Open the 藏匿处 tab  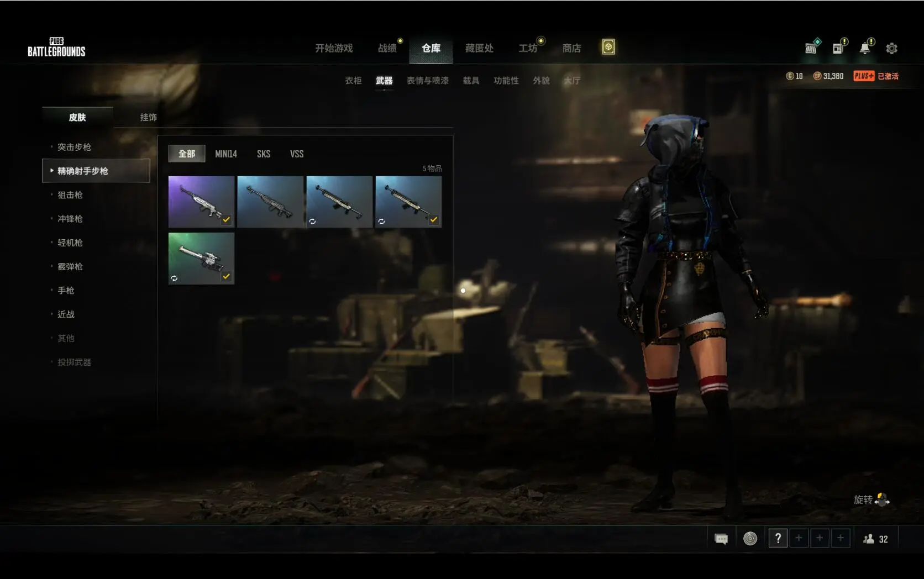click(x=479, y=48)
